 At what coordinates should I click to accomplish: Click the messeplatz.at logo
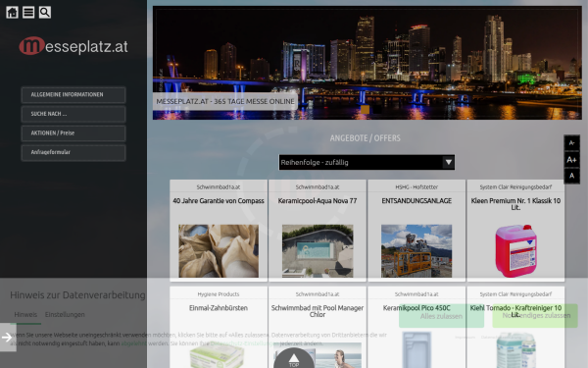[x=73, y=46]
